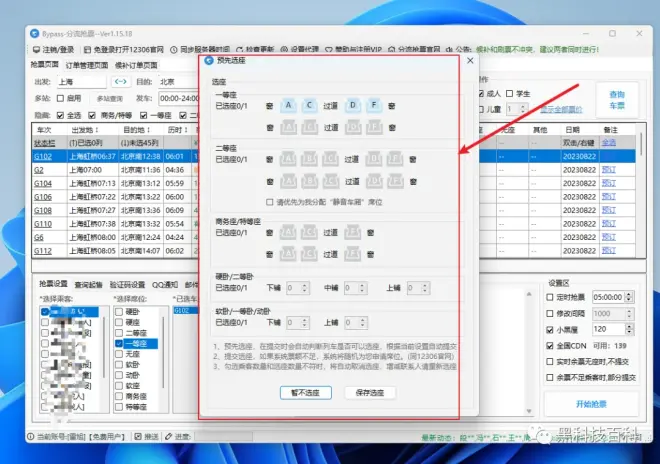The image size is (660, 464).
Task: Click the swap stations arrow icon
Action: point(120,81)
